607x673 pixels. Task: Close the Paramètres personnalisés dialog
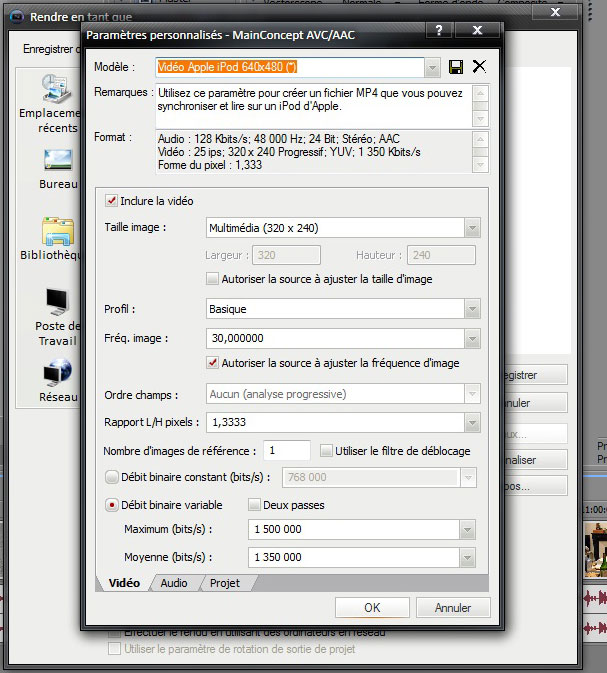477,30
